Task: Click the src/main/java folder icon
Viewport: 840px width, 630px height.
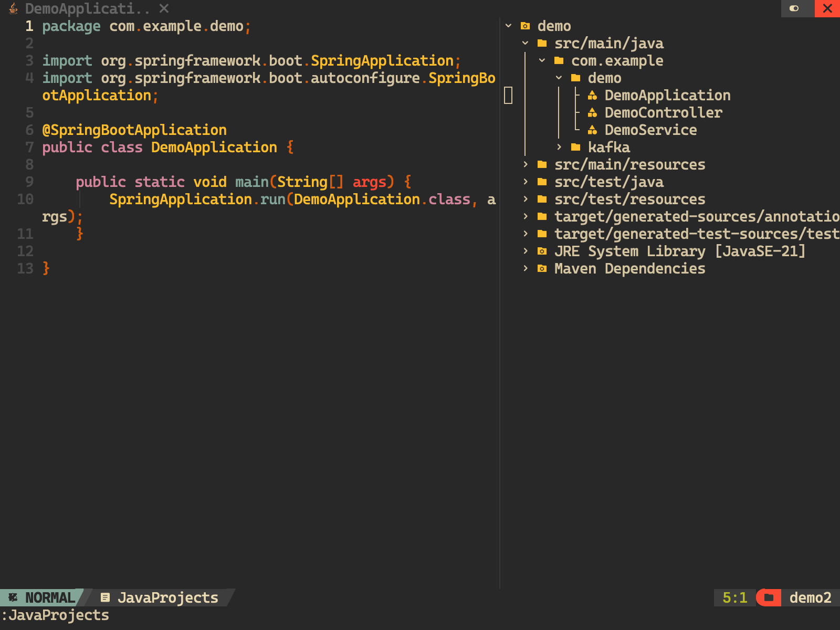Action: [542, 43]
